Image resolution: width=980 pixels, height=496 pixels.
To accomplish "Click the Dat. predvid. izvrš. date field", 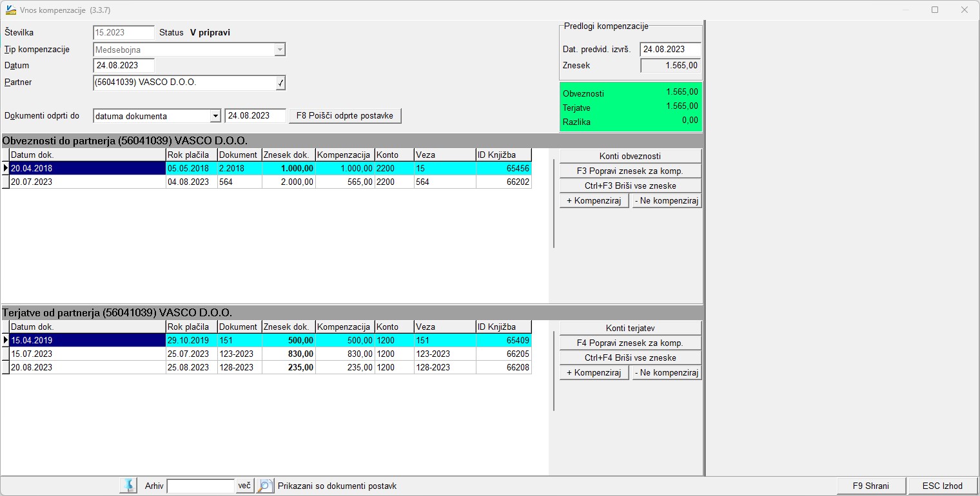I will point(671,50).
